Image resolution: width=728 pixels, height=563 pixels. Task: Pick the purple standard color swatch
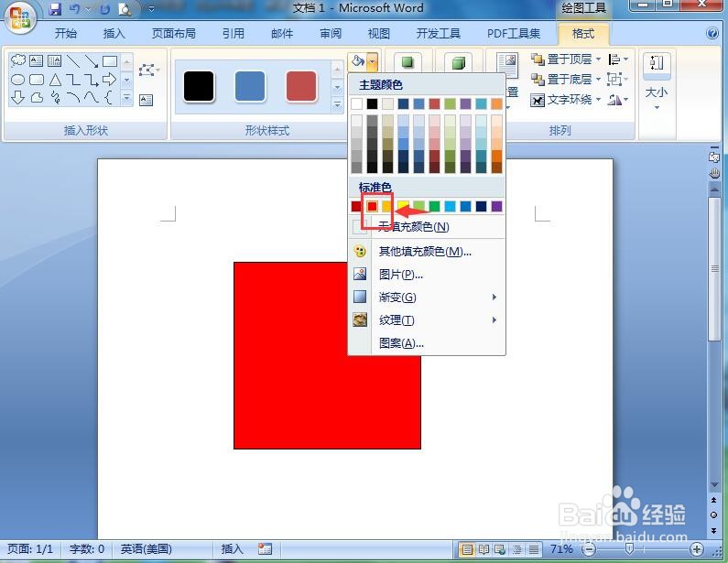click(x=496, y=206)
